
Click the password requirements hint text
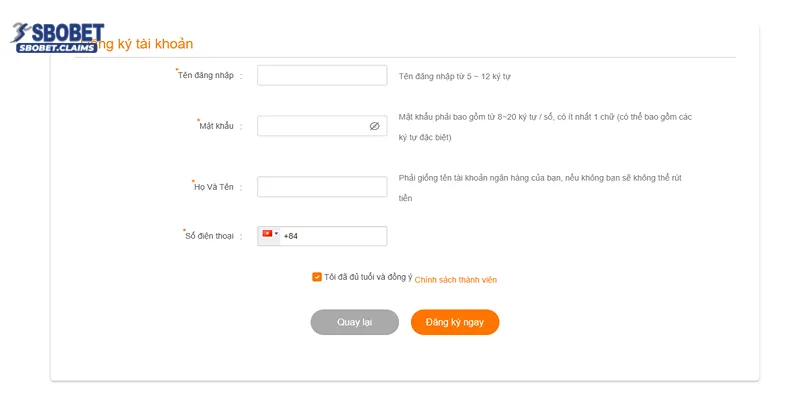click(x=544, y=117)
